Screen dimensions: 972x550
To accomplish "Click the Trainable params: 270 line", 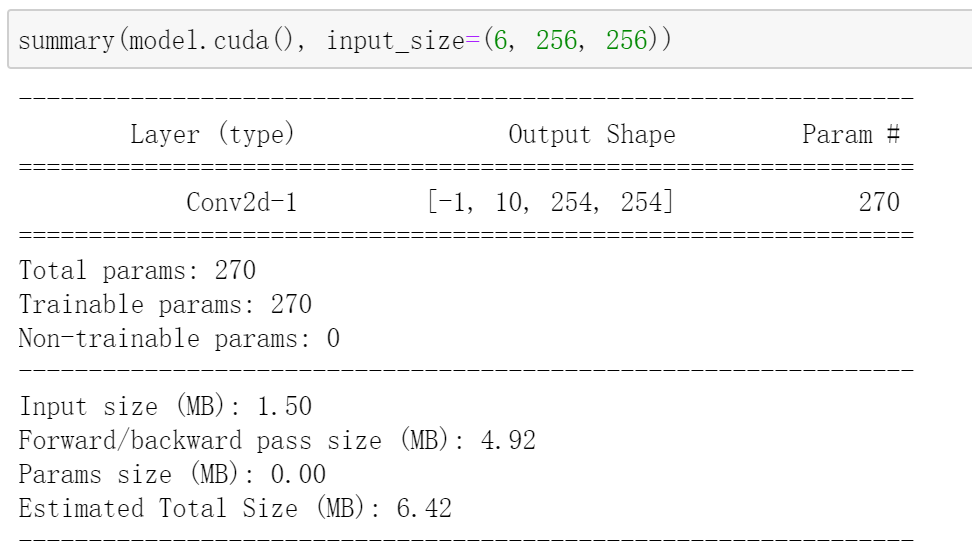I will pyautogui.click(x=165, y=304).
